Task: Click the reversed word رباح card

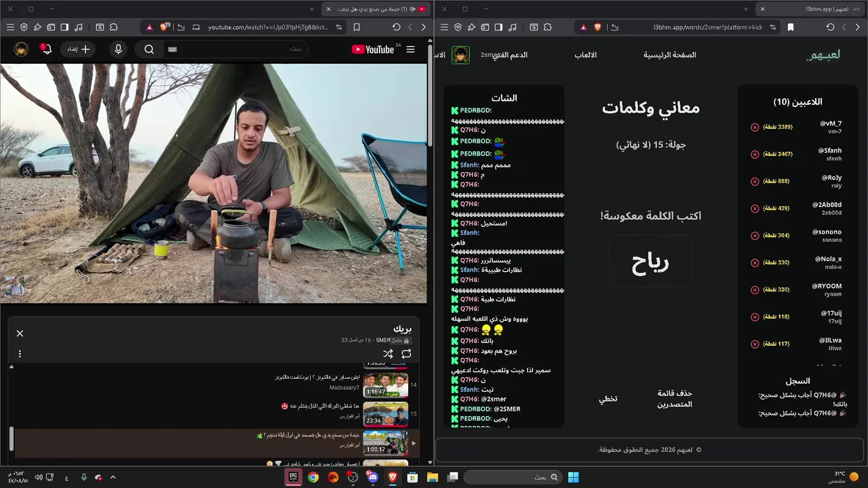Action: (650, 262)
